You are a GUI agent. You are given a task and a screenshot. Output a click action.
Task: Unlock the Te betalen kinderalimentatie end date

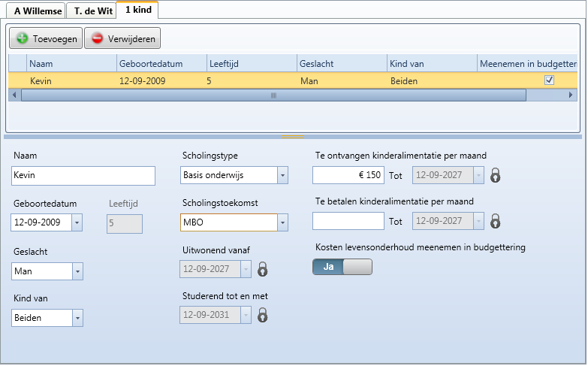click(496, 222)
